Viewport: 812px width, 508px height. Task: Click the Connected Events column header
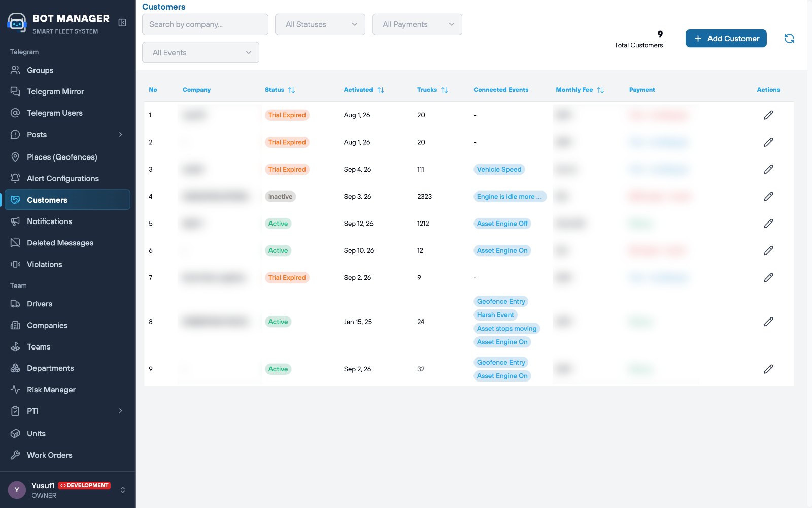501,90
